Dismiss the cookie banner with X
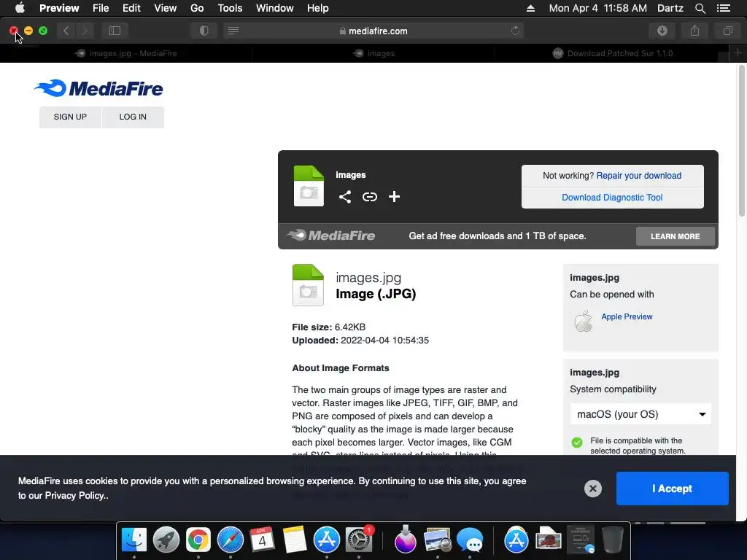The width and height of the screenshot is (747, 560). 592,489
